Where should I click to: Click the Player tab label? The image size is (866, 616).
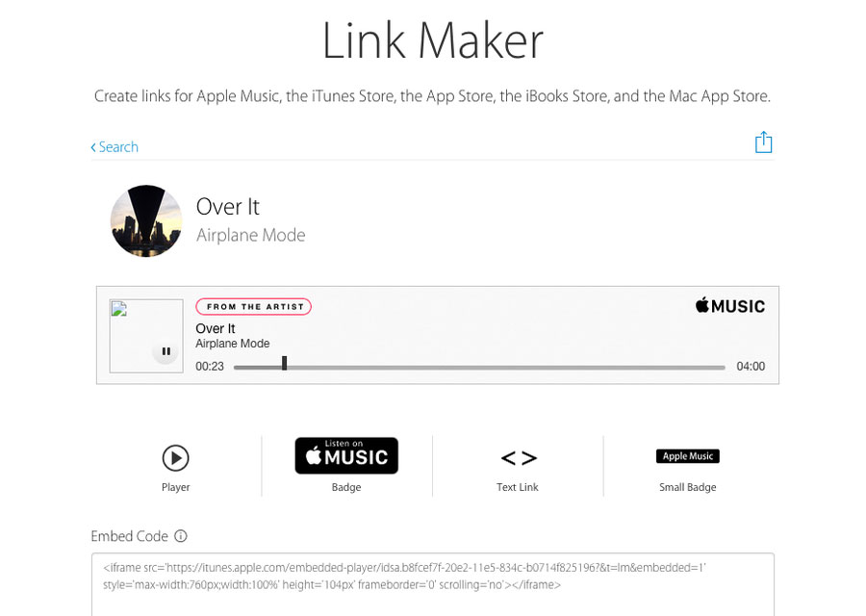(x=176, y=487)
